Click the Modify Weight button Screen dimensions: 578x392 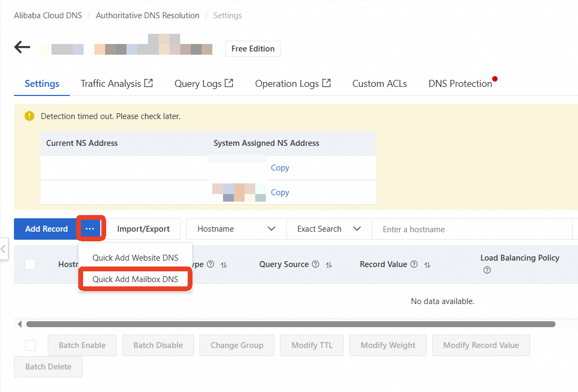[388, 345]
